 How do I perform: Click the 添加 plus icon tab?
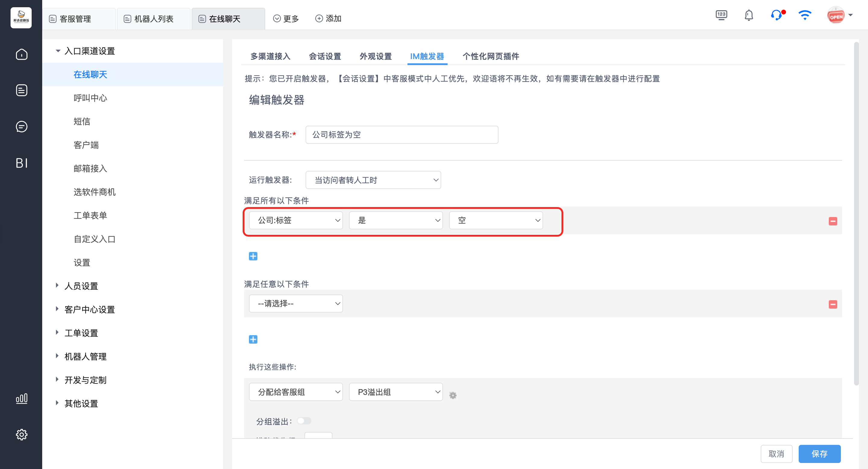328,18
